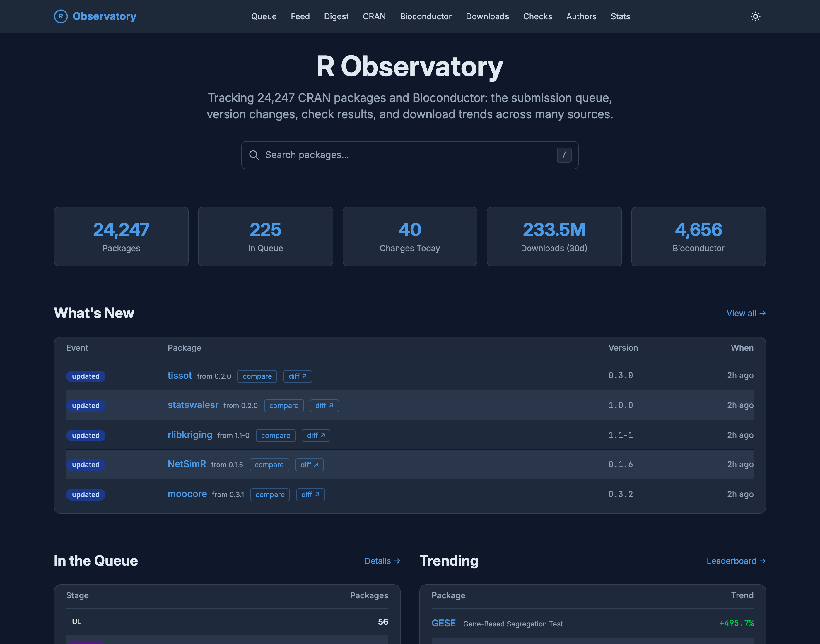Screen dimensions: 820x644
Task: Open the Stats nav item
Action: pos(620,16)
